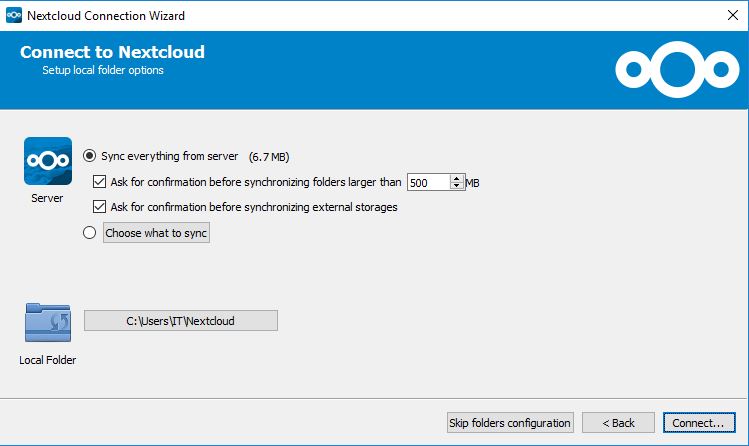Click the 500 MB size input field
This screenshot has height=446, width=749.
[428, 182]
